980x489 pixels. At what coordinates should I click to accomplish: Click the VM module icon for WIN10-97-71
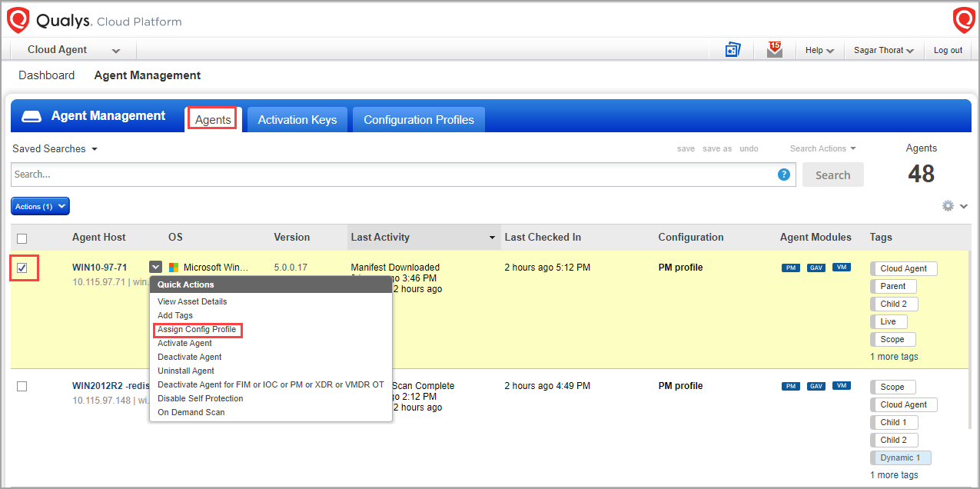841,267
